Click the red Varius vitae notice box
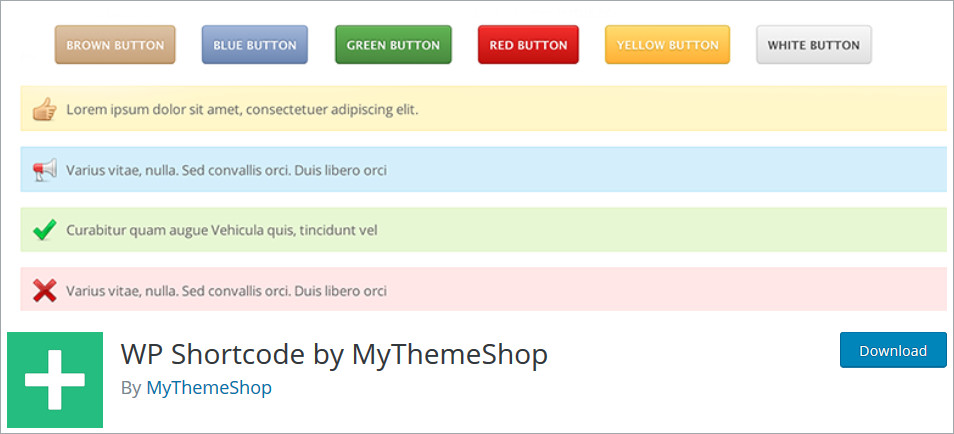The height and width of the screenshot is (434, 954). [x=650, y=291]
